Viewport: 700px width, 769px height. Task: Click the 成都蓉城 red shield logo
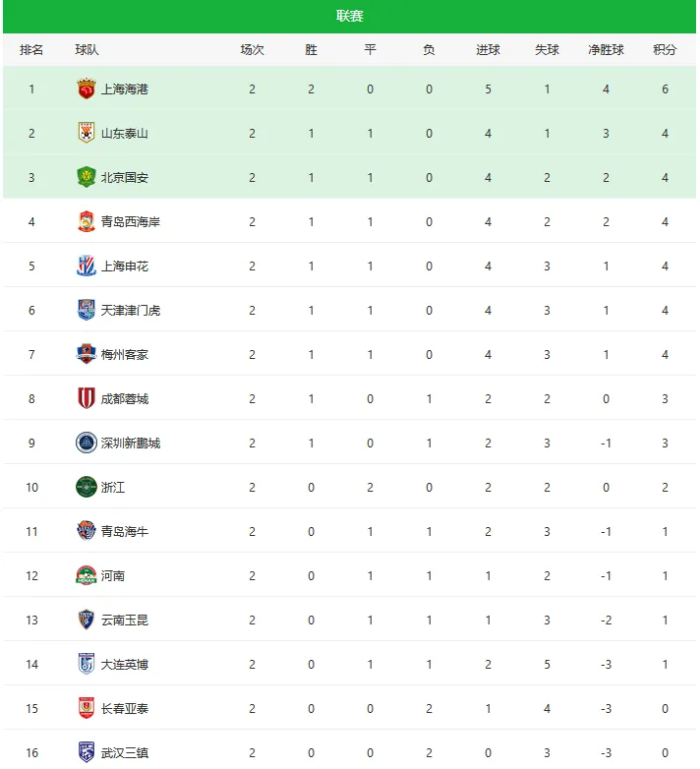pos(87,398)
